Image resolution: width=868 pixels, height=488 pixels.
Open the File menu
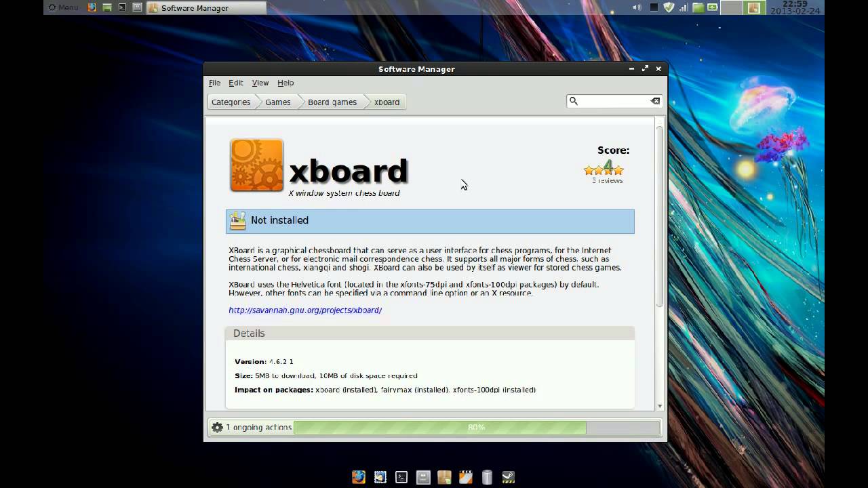(214, 83)
